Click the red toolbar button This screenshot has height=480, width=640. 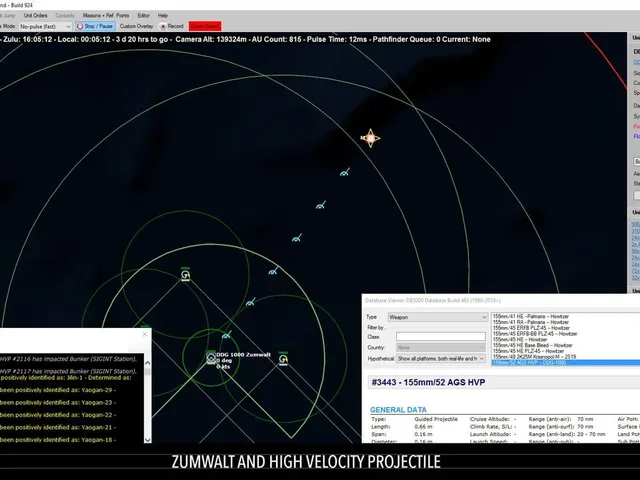[205, 26]
